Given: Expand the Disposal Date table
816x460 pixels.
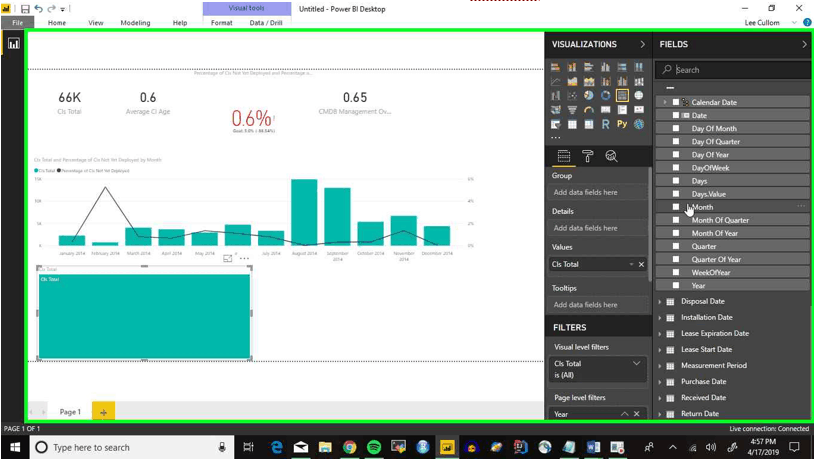Looking at the screenshot, I should point(660,301).
